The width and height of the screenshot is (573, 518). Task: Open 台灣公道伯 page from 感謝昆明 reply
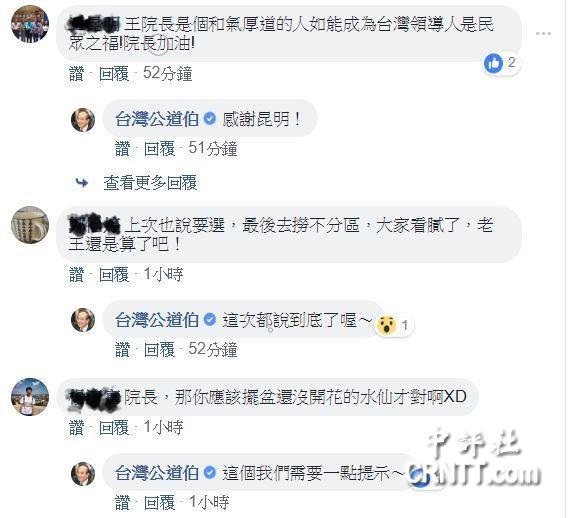[157, 119]
